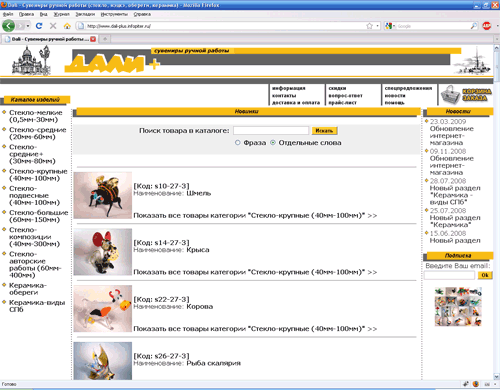Open the Файл menu

click(8, 14)
